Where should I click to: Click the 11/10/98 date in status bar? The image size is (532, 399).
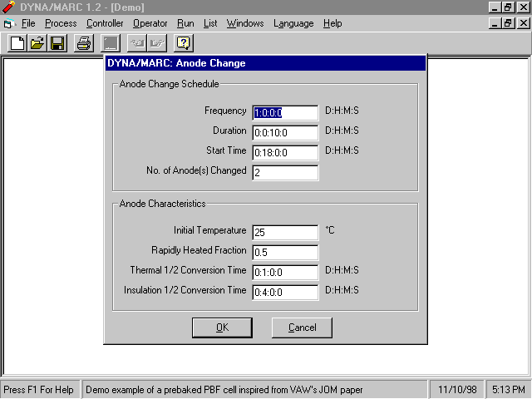tap(457, 390)
